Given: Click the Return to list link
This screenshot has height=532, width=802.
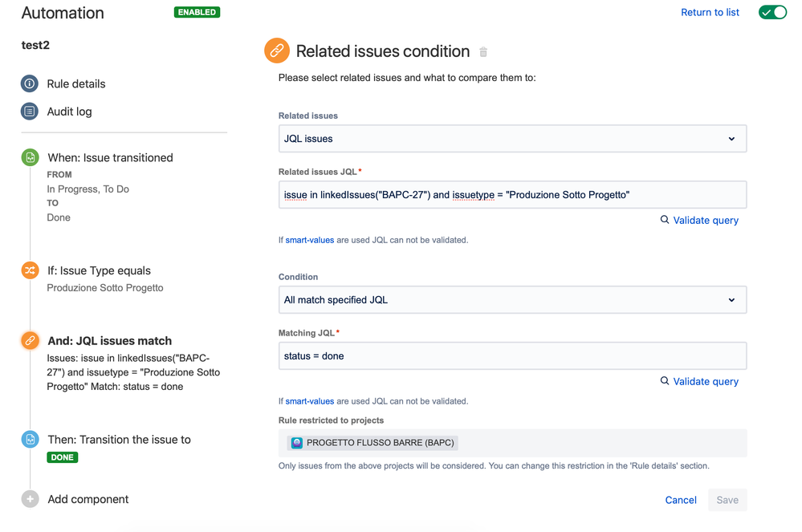Looking at the screenshot, I should tap(710, 13).
